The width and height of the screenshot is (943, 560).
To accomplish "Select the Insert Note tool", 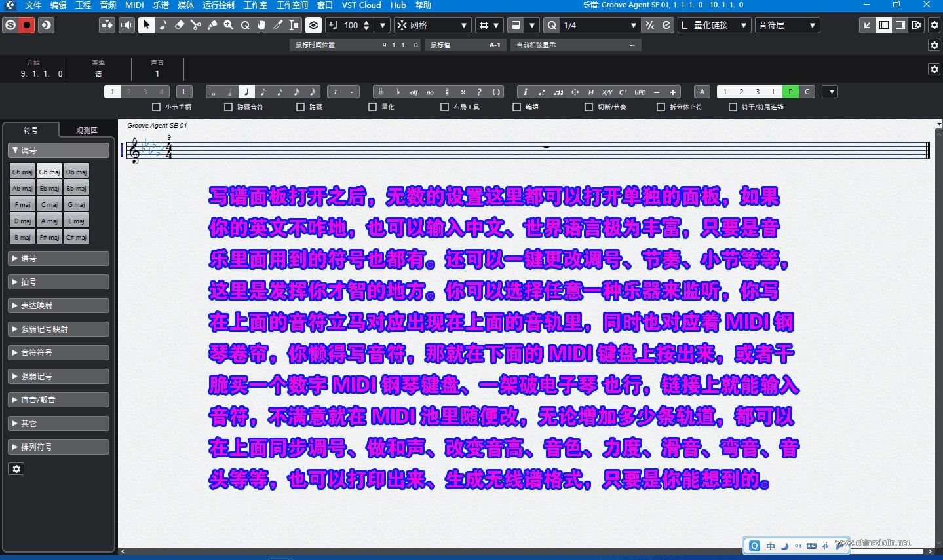I will coord(163,25).
